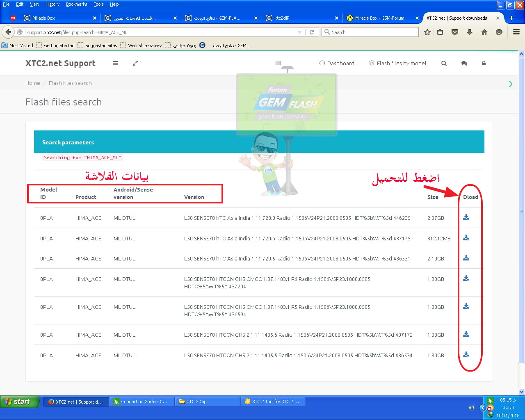Show bookmarks list icon in toolbar

click(x=440, y=32)
